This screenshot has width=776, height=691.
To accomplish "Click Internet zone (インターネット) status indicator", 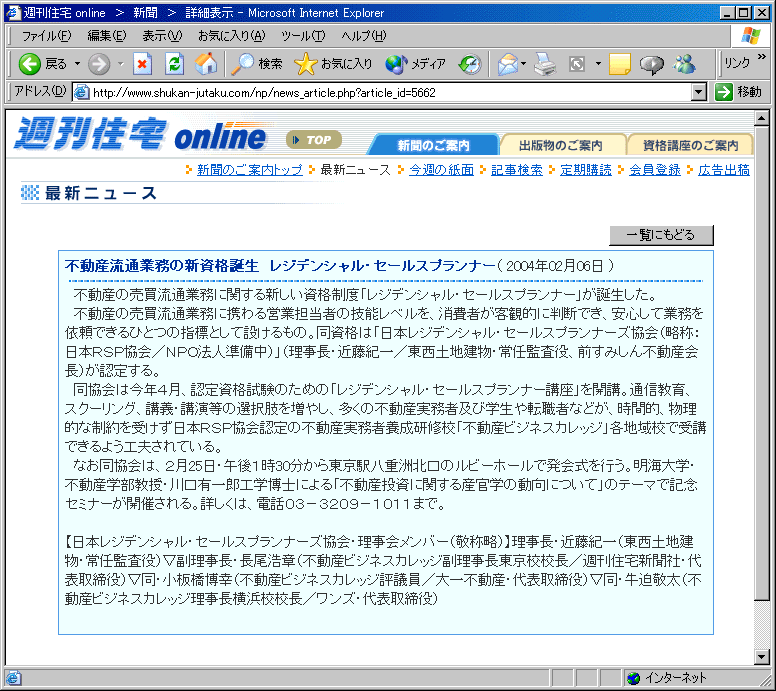I will pos(666,677).
